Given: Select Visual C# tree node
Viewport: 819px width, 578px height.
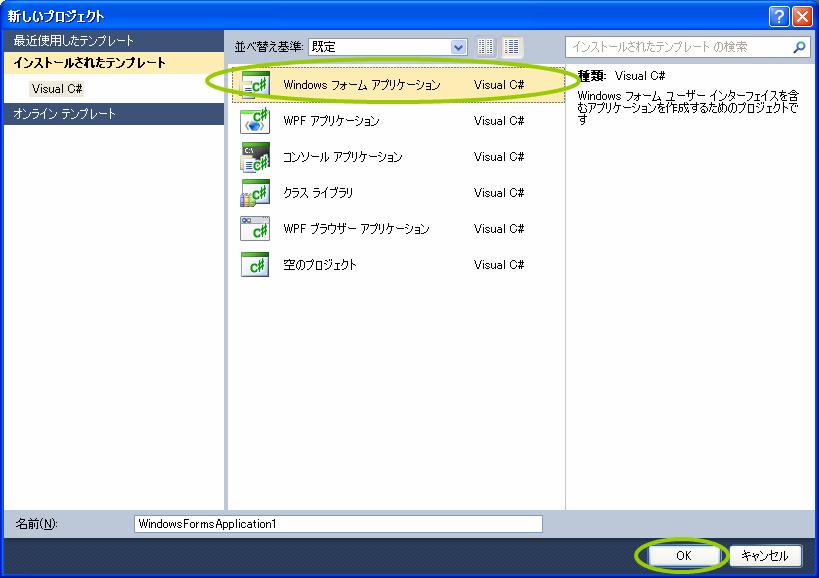Looking at the screenshot, I should [57, 89].
